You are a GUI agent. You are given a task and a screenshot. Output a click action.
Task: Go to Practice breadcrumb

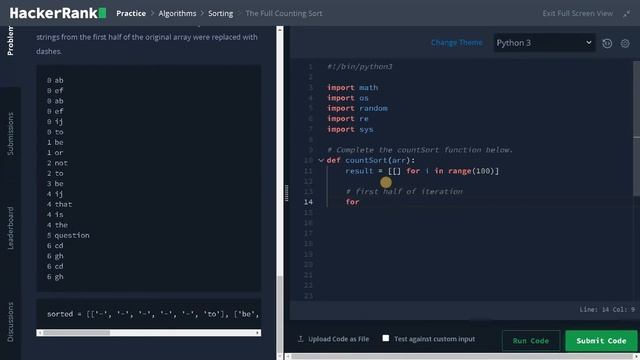(131, 13)
